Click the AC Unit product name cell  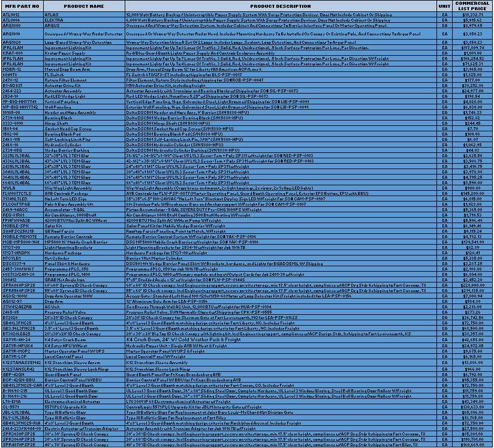coord(84,307)
